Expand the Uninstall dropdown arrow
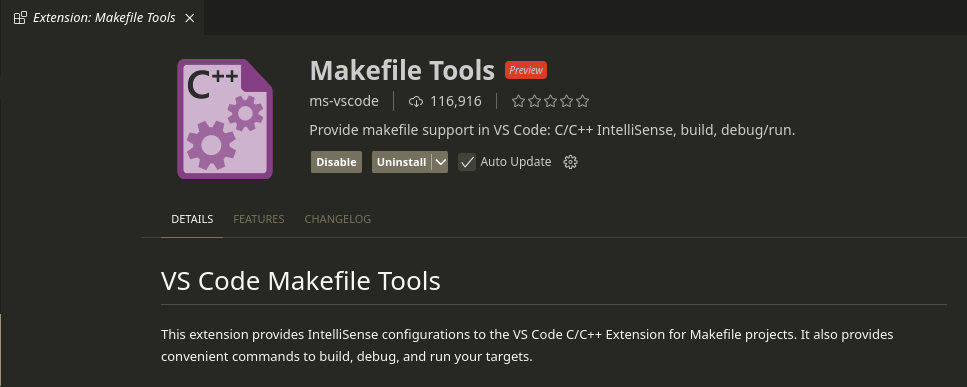Image resolution: width=967 pixels, height=387 pixels. pyautogui.click(x=440, y=162)
